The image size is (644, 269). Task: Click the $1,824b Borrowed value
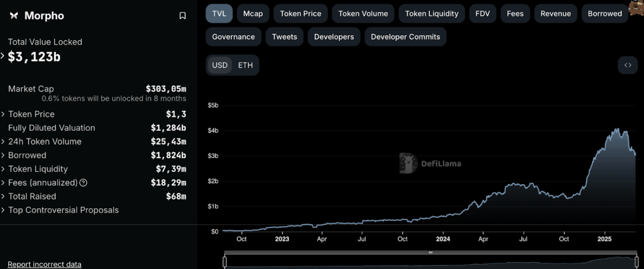168,155
